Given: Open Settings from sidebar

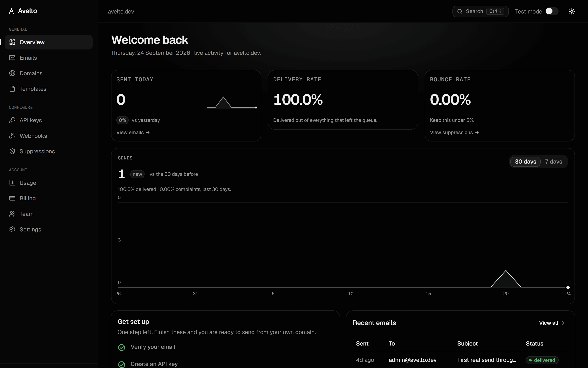Looking at the screenshot, I should click(x=49, y=230).
